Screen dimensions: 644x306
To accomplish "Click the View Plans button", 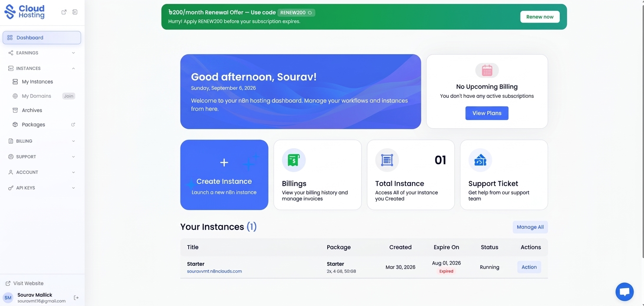I will click(487, 113).
